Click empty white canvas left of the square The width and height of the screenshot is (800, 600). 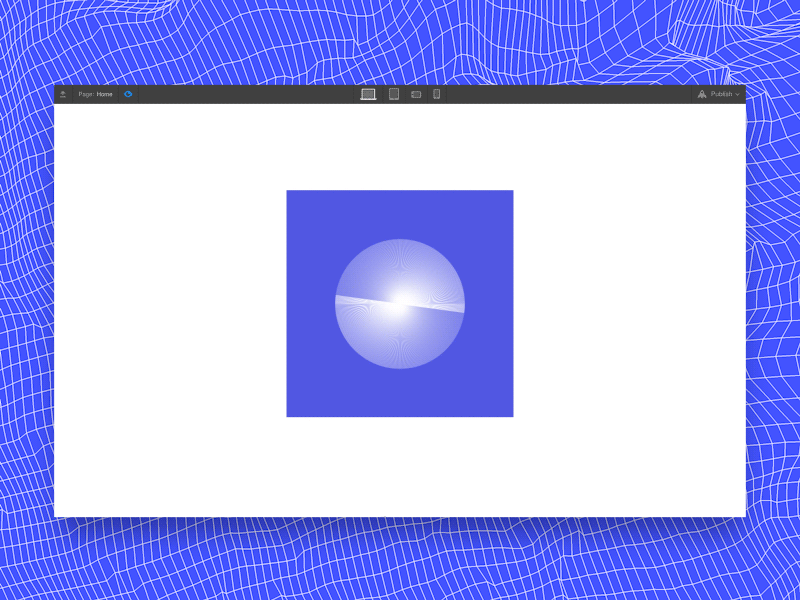(x=170, y=304)
